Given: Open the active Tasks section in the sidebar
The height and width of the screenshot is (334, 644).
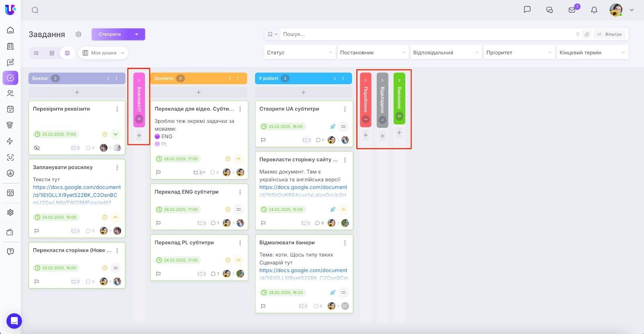Looking at the screenshot, I should tap(10, 78).
